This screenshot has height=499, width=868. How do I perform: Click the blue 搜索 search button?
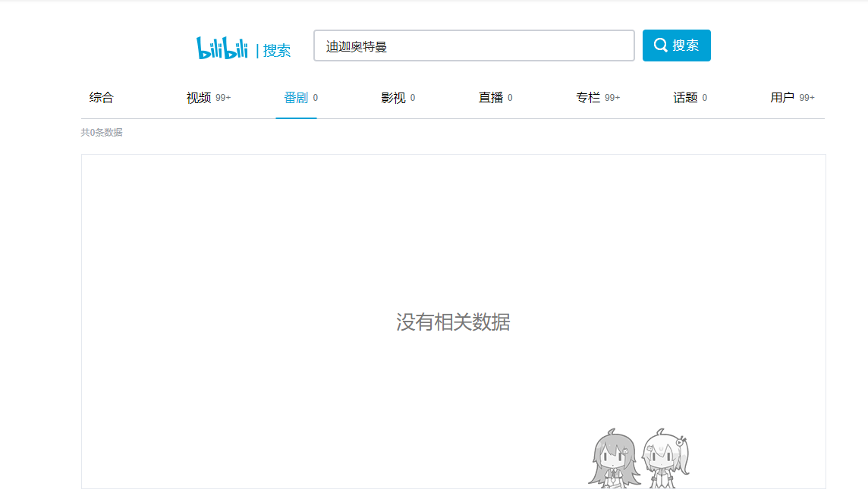677,46
